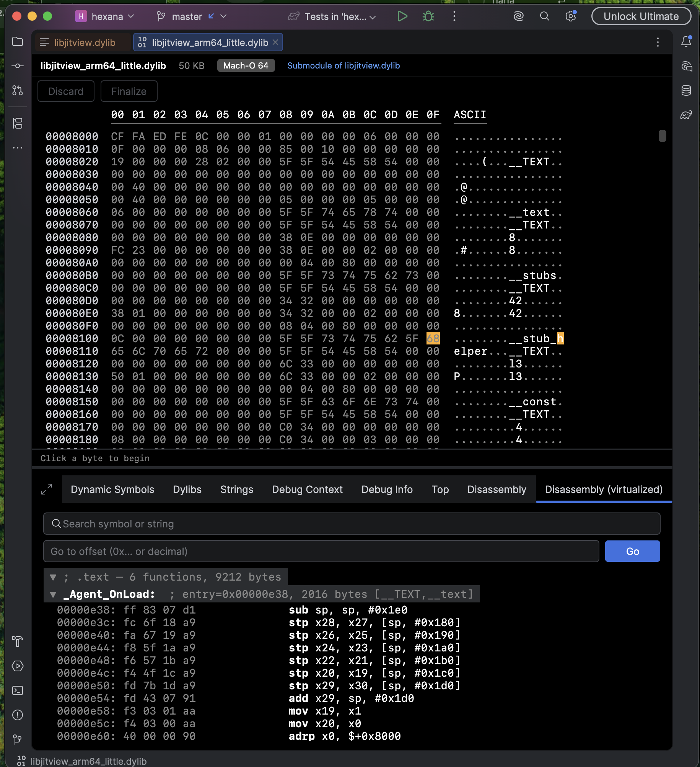Click the Mach-O 64 format badge

point(246,66)
